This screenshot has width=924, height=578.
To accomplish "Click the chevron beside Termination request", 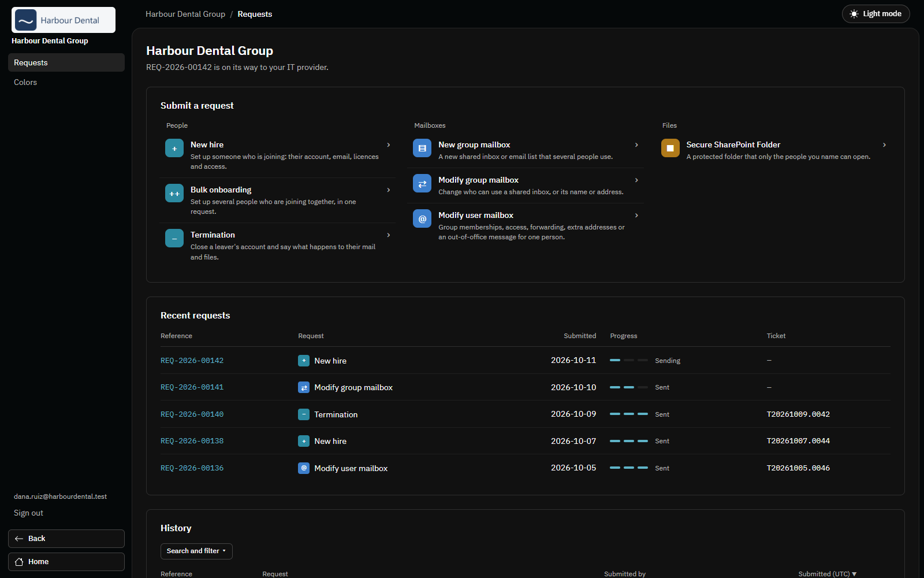I will coord(389,235).
